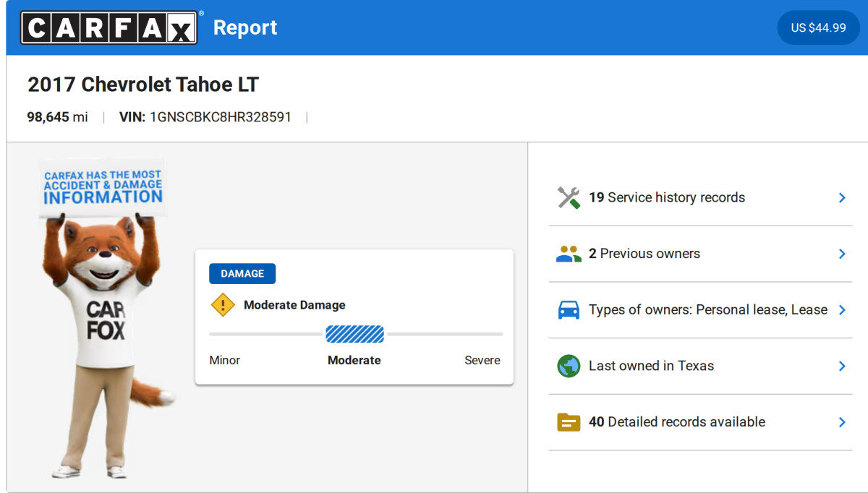Click the yellow warning diamond damage icon
This screenshot has width=868, height=493.
[223, 305]
